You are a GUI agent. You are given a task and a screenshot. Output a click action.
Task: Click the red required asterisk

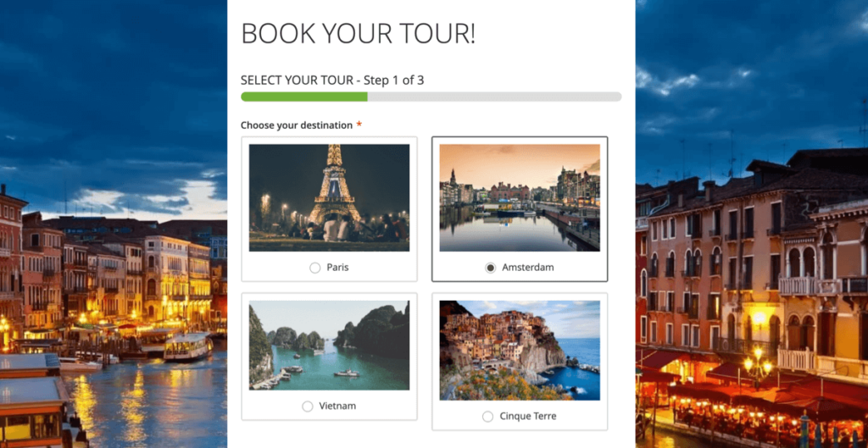point(359,124)
